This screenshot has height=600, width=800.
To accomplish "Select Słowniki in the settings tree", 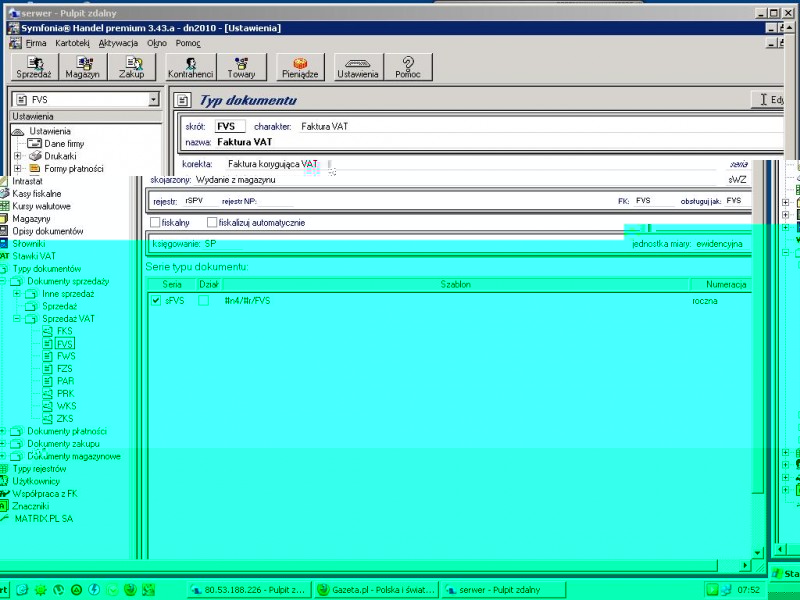I will (x=29, y=244).
